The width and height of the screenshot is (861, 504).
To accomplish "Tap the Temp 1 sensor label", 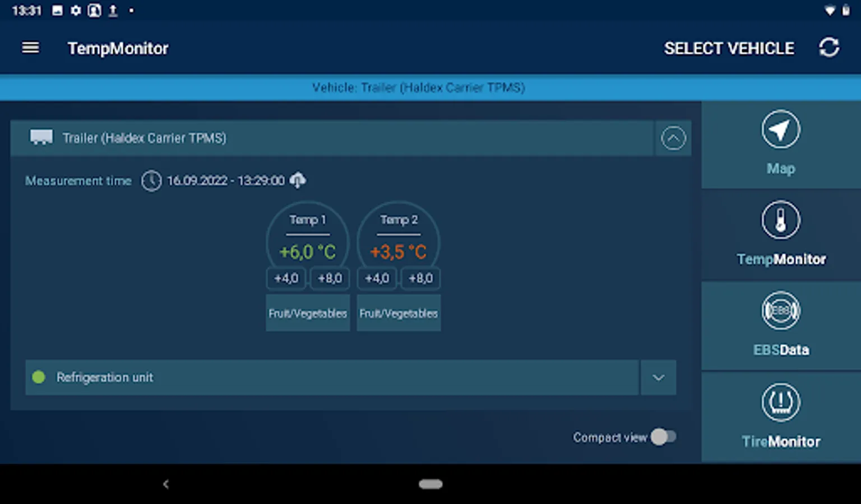I will (x=308, y=220).
